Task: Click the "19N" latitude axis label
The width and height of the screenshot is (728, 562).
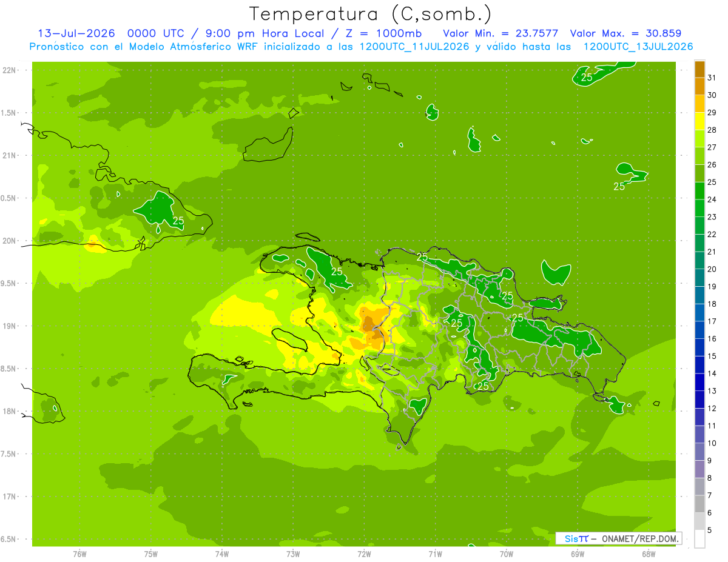Action: (10, 326)
